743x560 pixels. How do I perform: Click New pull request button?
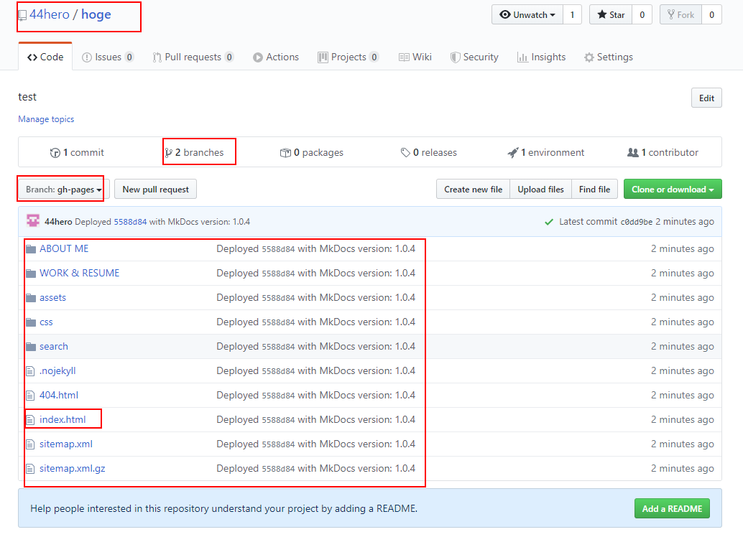pos(155,190)
